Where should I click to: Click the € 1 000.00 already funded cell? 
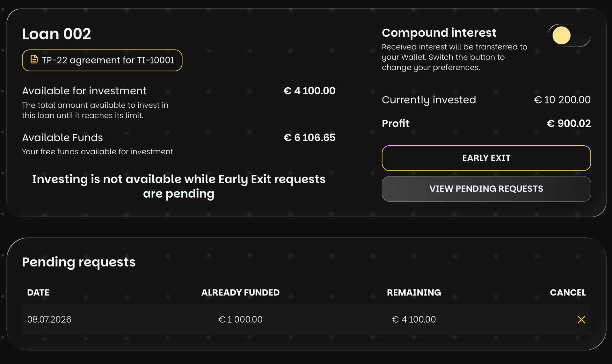click(240, 319)
